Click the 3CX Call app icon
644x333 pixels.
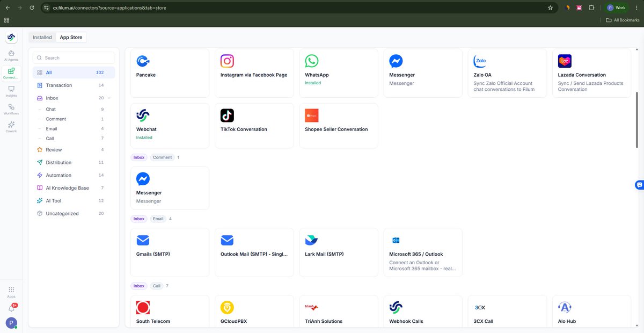[x=480, y=307]
